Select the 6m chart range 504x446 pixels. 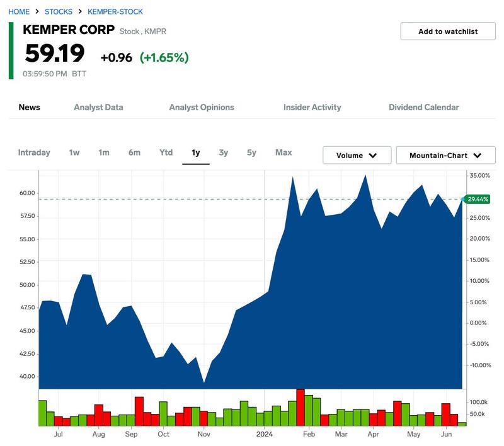pos(134,152)
